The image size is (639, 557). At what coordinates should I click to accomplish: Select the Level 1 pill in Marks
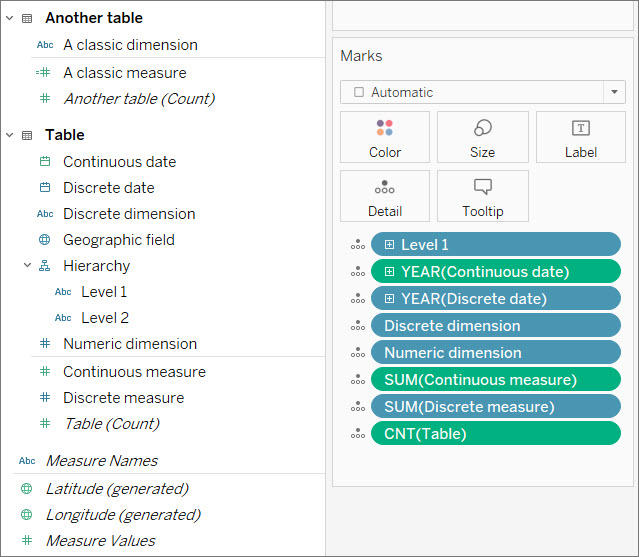496,244
